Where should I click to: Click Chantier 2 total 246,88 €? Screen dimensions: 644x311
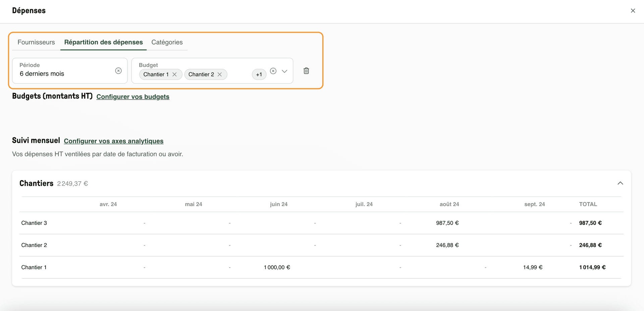tap(590, 245)
